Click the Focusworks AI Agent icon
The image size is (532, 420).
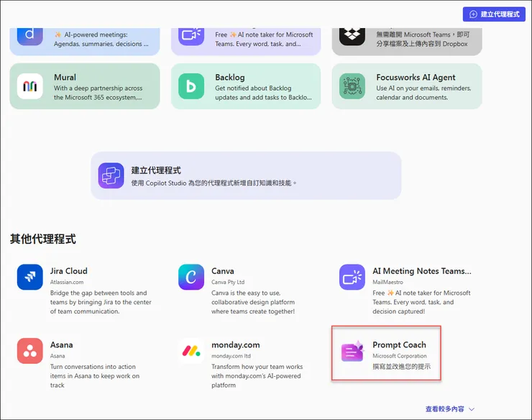pyautogui.click(x=352, y=86)
